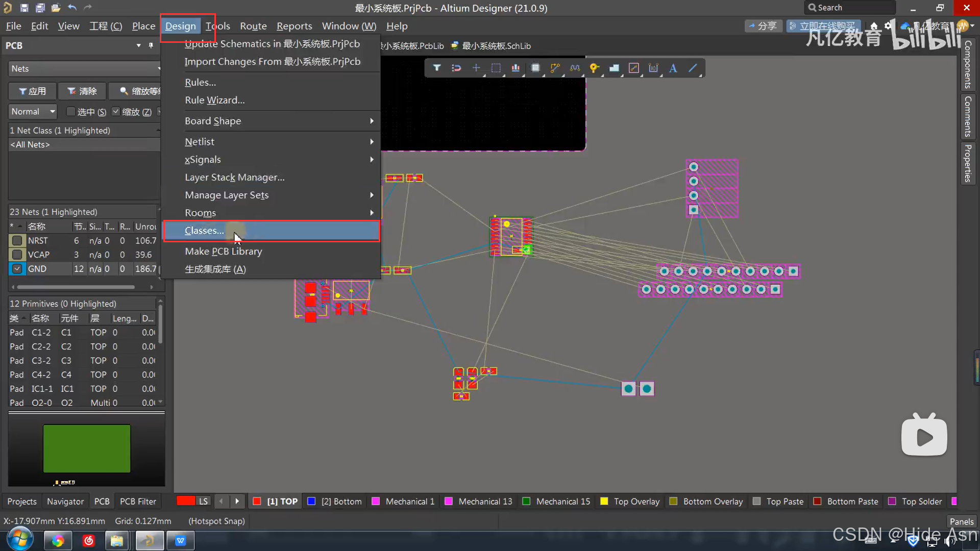Select the Move Objects cross tool
The image size is (980, 551).
coord(476,68)
